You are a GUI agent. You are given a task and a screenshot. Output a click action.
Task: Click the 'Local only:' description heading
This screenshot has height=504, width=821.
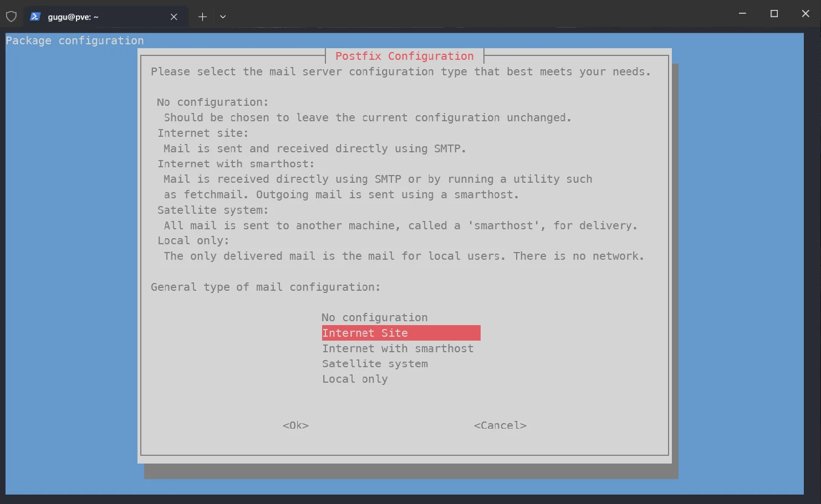point(193,240)
